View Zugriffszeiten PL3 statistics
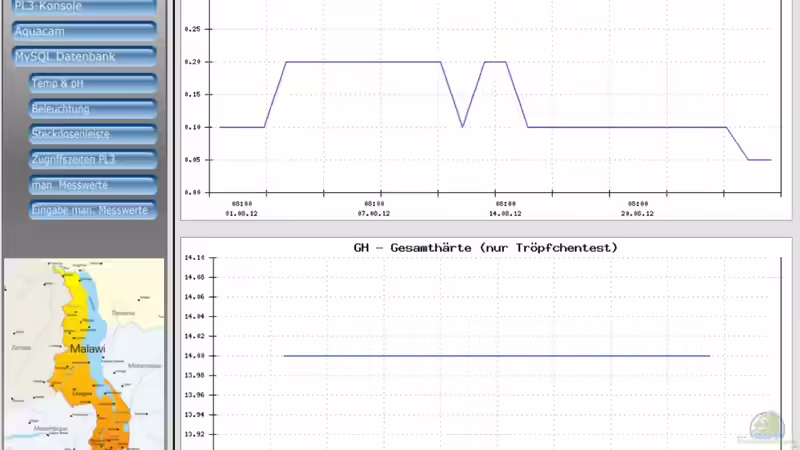 93,159
